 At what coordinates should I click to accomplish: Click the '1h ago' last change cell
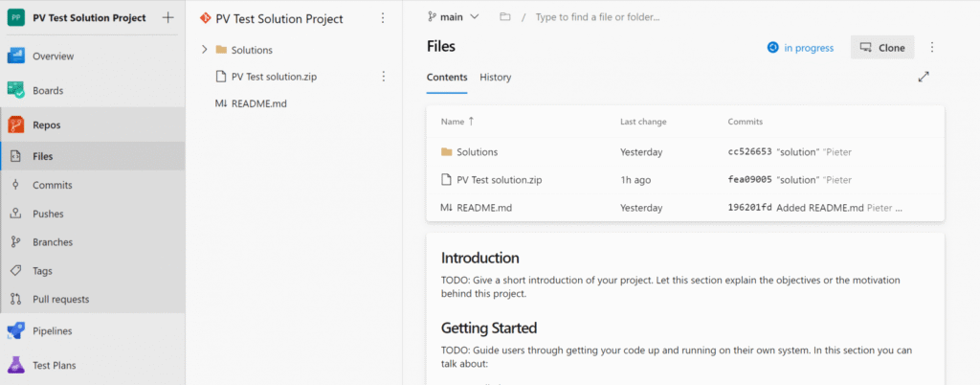click(x=635, y=180)
